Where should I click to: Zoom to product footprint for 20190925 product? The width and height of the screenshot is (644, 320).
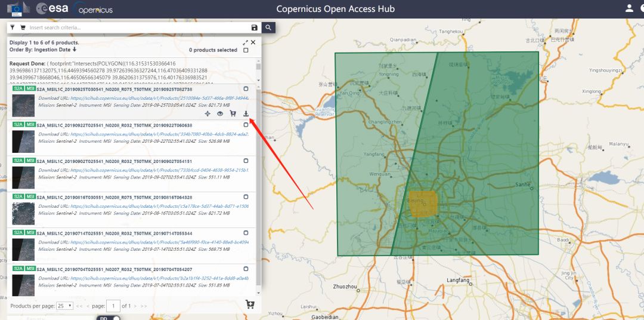208,113
